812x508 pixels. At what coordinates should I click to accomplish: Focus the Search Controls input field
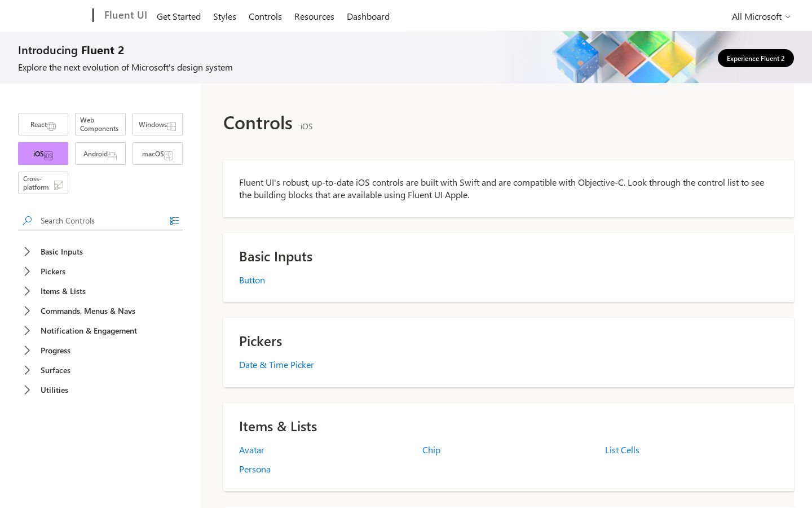(101, 221)
